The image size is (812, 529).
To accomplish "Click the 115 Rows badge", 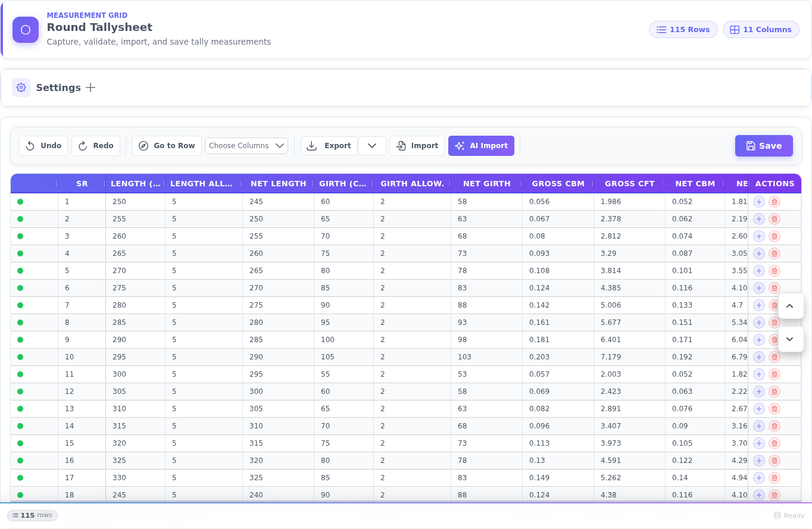I will [683, 30].
